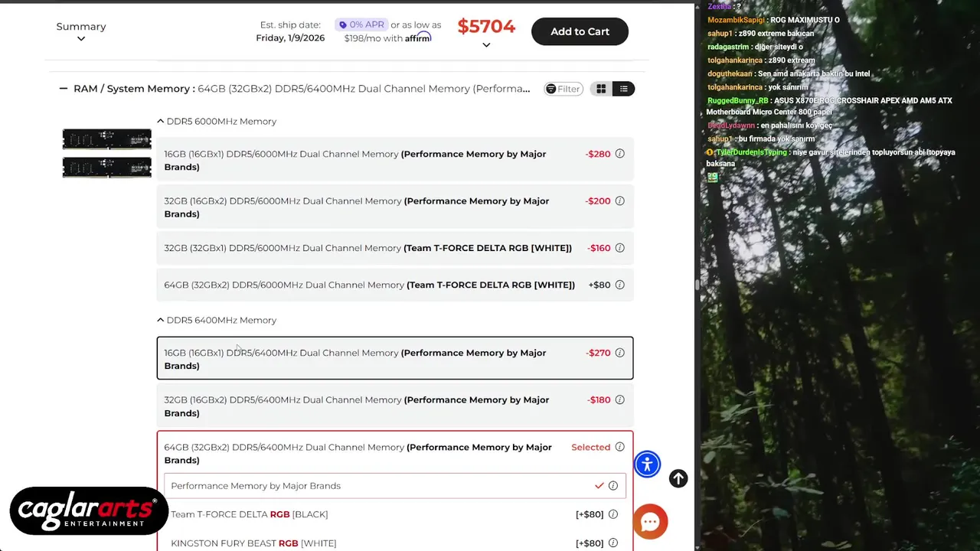980x551 pixels.
Task: Click the 0% APR badge
Action: point(361,24)
